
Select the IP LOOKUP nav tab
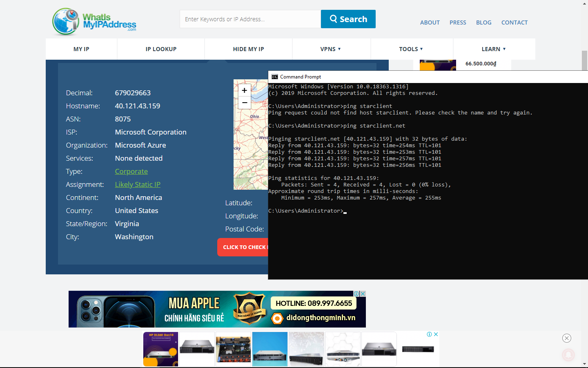pyautogui.click(x=161, y=49)
